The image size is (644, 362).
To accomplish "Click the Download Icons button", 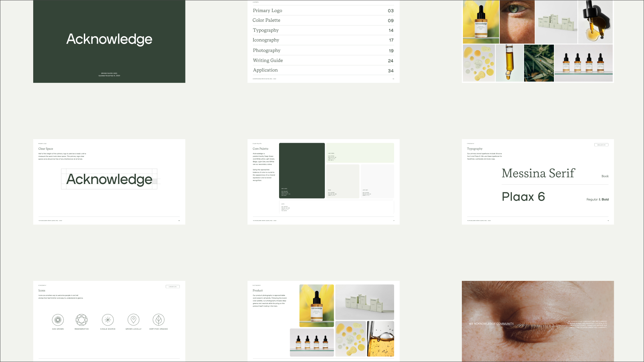I will coord(173,287).
